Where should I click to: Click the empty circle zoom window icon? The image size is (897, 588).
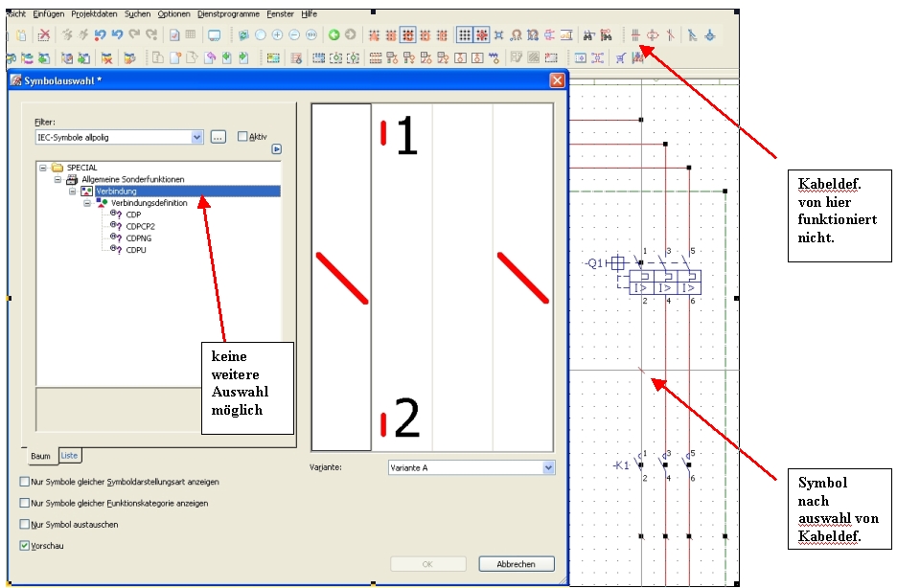[261, 35]
